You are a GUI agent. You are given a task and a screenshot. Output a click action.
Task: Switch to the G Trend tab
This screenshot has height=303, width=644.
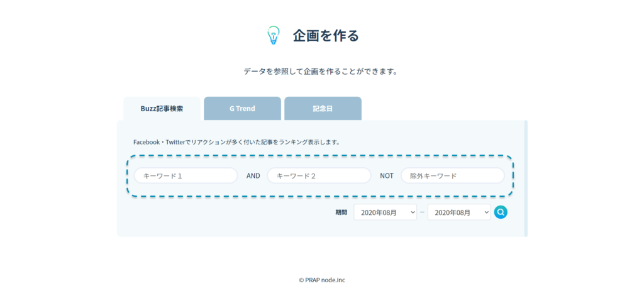(242, 109)
